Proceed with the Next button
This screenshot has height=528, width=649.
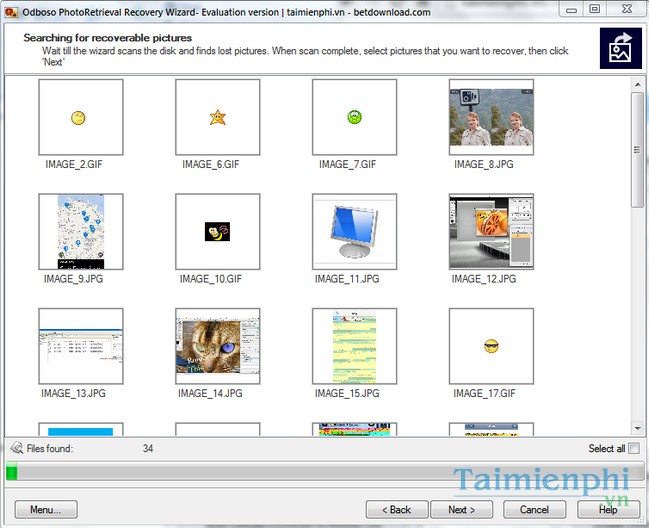click(x=462, y=509)
